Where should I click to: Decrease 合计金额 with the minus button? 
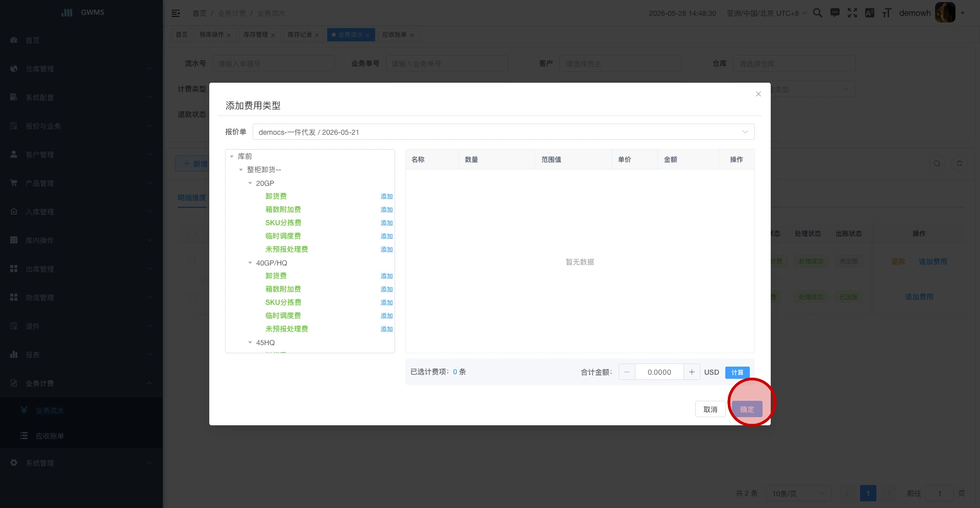pos(627,372)
